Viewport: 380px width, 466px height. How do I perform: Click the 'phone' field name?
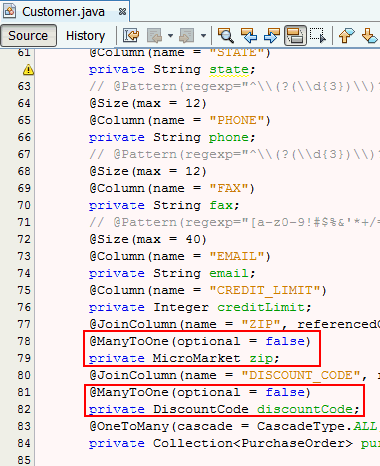[229, 137]
